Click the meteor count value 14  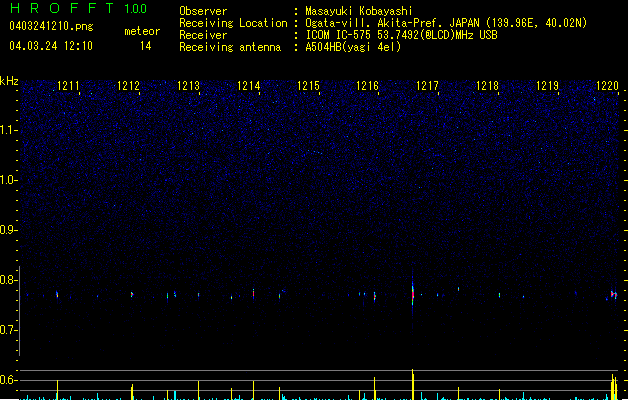pyautogui.click(x=146, y=46)
